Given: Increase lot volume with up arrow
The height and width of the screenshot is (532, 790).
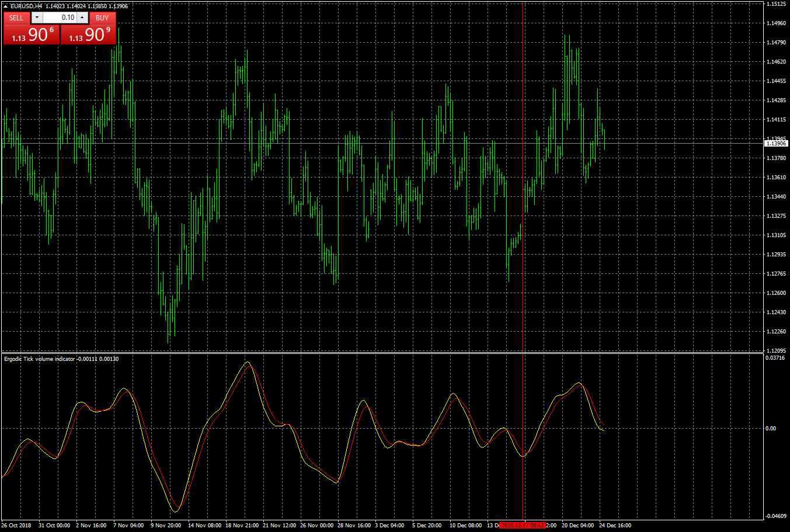Looking at the screenshot, I should click(82, 18).
